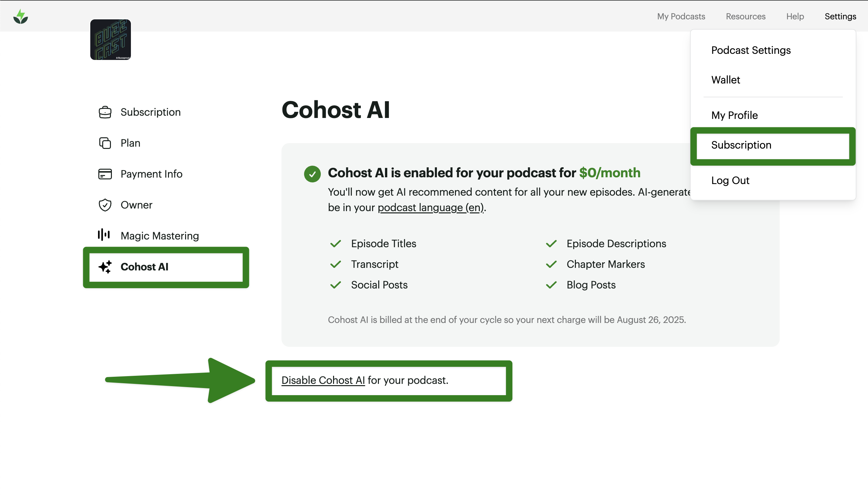The height and width of the screenshot is (497, 868).
Task: Click the green checkmark beside the enabled status
Action: [x=312, y=174]
